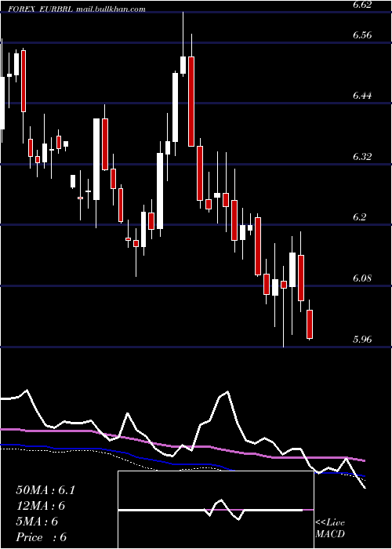This screenshot has height=549, width=392.
Task: Click the 6.32 price axis label
Action: (362, 156)
